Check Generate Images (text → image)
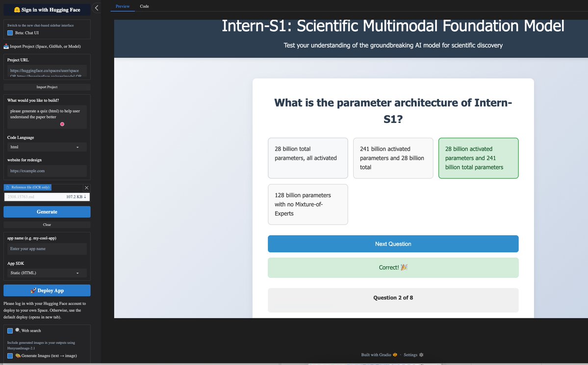Viewport: 588px width, 365px height. [x=10, y=356]
